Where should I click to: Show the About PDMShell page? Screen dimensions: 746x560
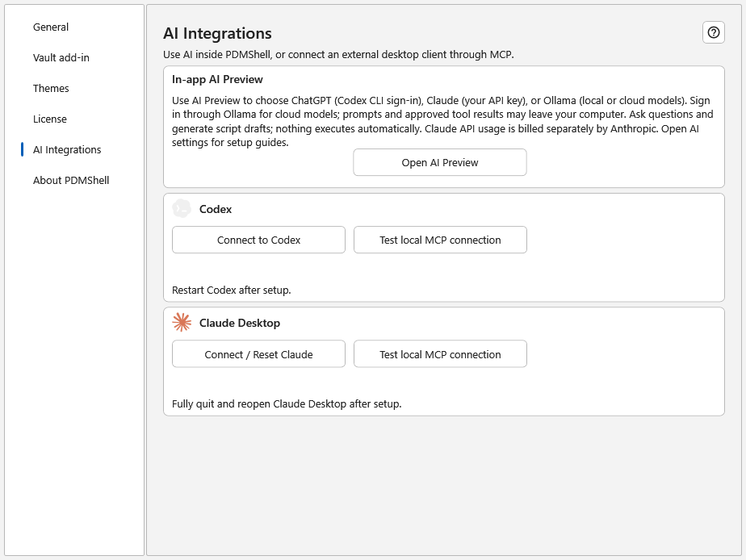coord(71,180)
